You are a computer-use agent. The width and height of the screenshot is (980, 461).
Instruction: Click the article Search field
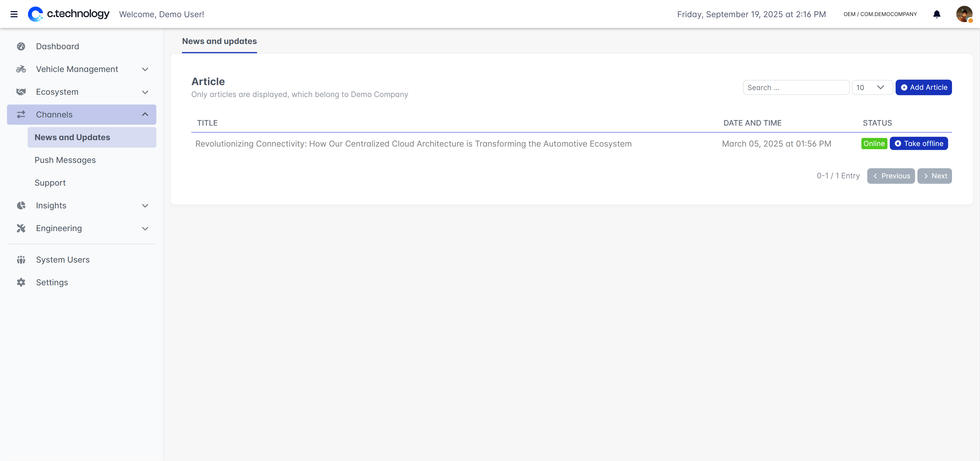pyautogui.click(x=795, y=87)
